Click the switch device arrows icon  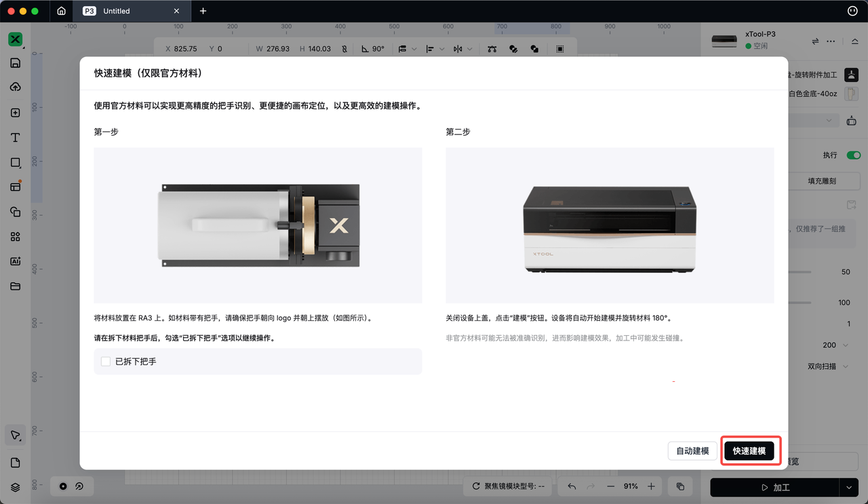coord(815,41)
